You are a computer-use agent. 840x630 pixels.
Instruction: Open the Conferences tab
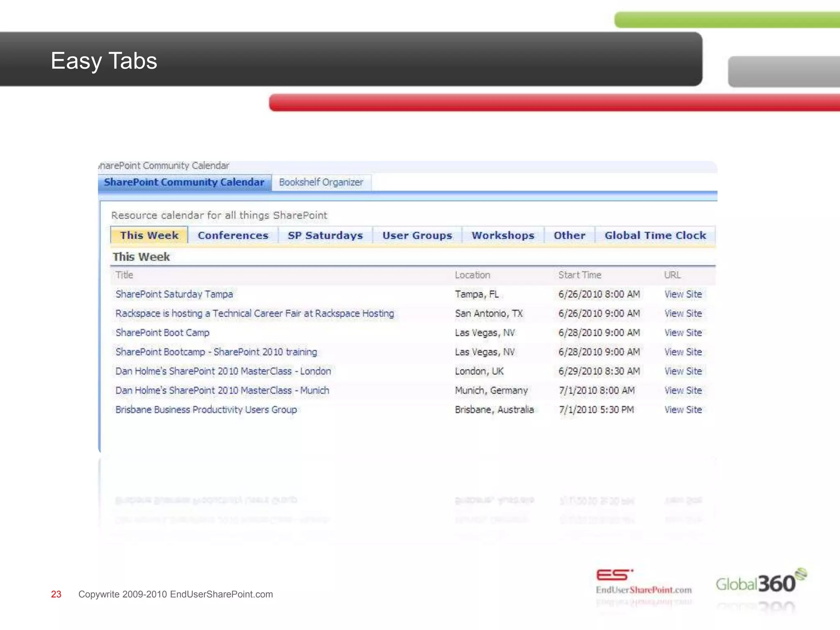[x=233, y=235]
